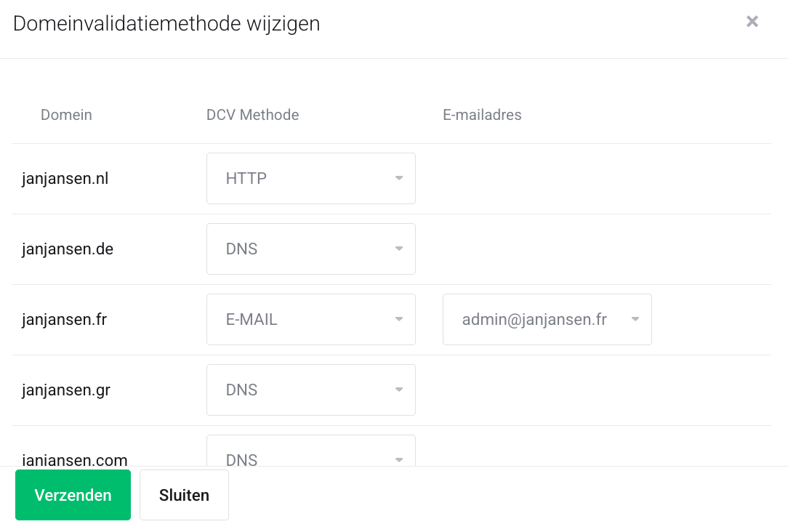The width and height of the screenshot is (788, 532).
Task: Click the arrow icon on the HTTP dropdown
Action: point(399,178)
